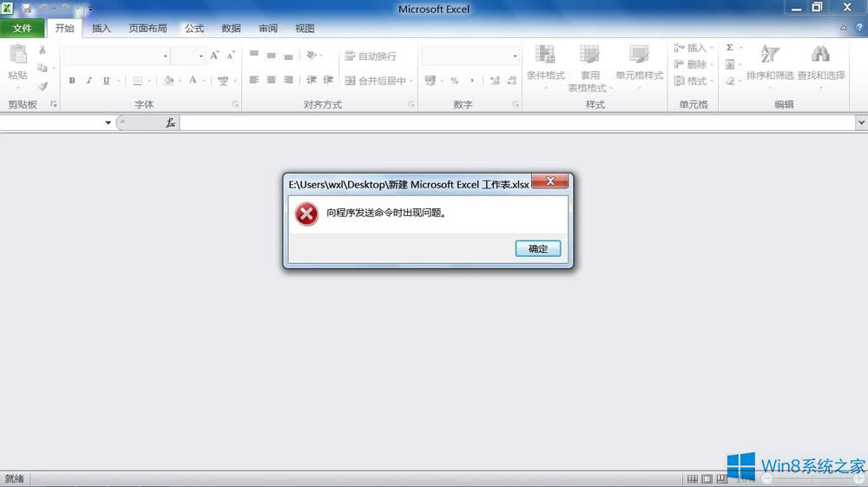Click the text orientation icon
868x487 pixels.
point(312,55)
